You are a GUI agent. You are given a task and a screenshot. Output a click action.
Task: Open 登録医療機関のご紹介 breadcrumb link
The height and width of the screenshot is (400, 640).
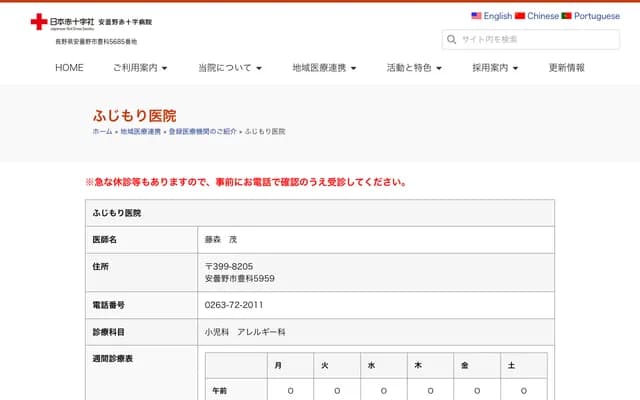pos(201,132)
